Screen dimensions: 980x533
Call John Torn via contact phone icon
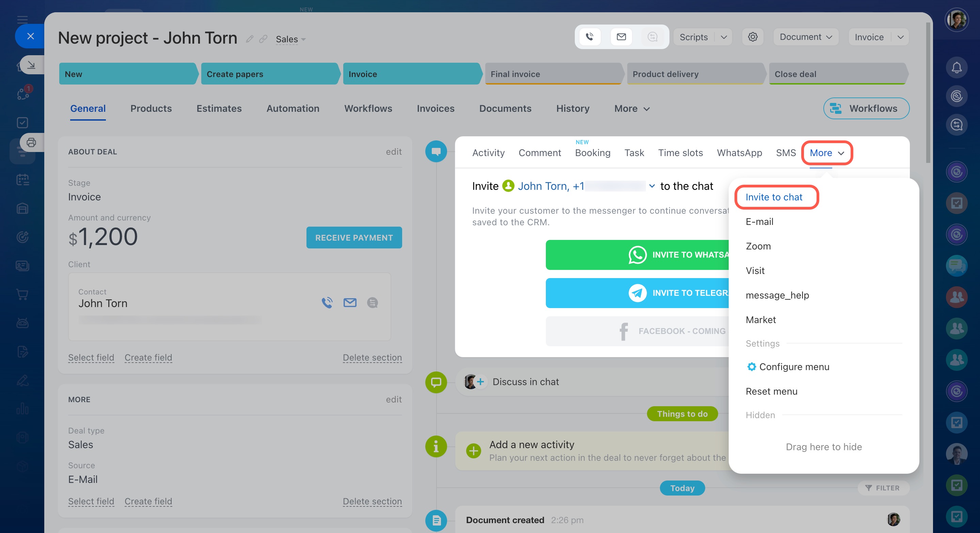(327, 303)
